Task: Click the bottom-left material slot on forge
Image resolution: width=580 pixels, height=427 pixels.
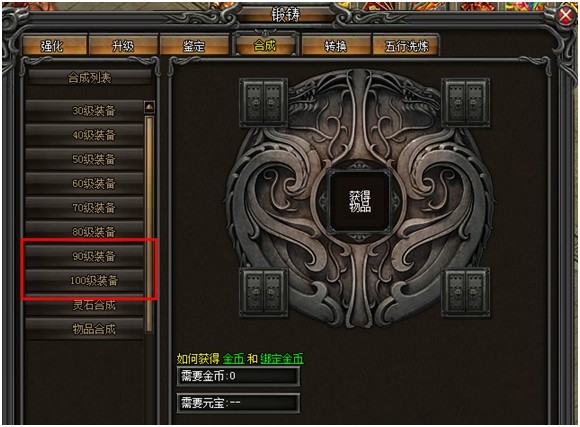Action: click(x=263, y=292)
